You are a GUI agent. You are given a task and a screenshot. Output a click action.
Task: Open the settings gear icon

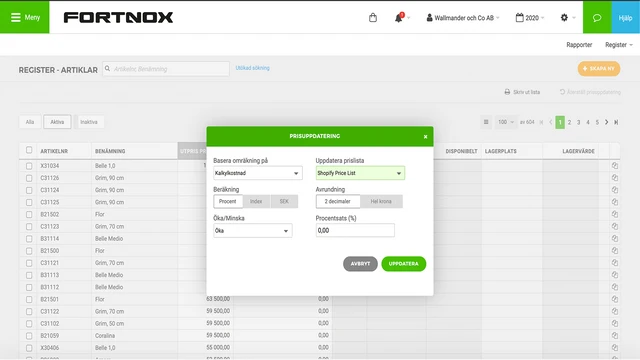coord(564,18)
